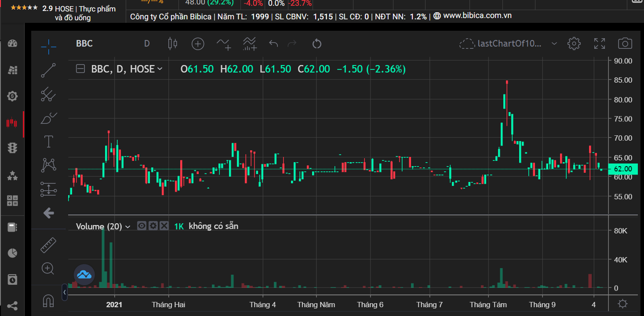Select the trend line drawing tool
The height and width of the screenshot is (316, 644).
(48, 70)
